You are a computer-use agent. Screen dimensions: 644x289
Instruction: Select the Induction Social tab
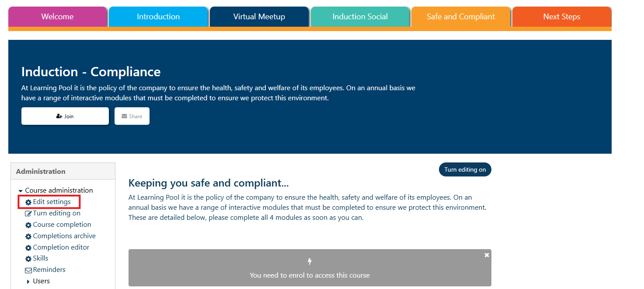point(360,17)
